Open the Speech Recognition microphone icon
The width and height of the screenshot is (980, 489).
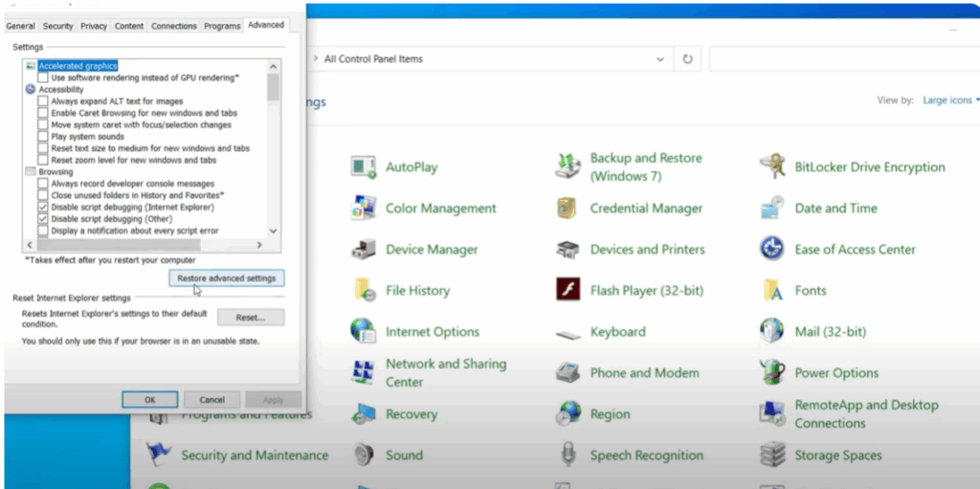(x=568, y=456)
